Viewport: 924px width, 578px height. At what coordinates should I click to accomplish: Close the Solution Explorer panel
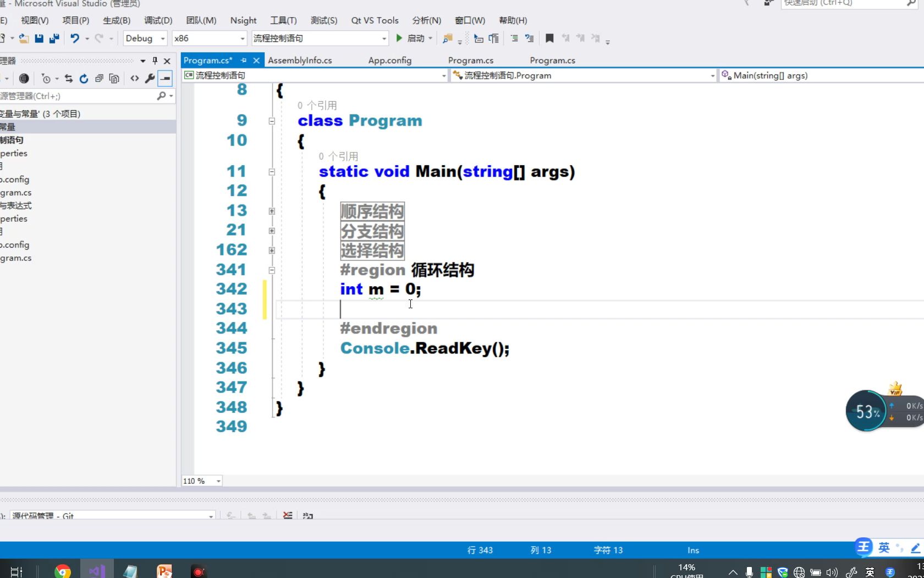point(167,61)
